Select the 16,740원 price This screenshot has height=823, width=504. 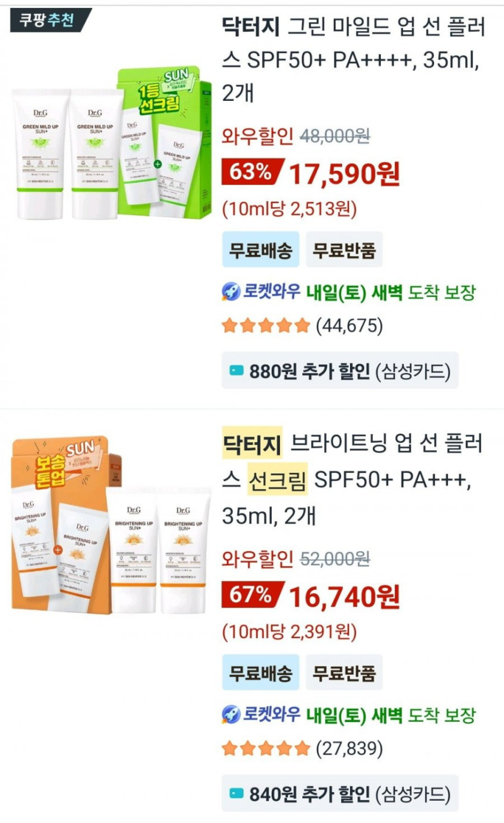345,597
